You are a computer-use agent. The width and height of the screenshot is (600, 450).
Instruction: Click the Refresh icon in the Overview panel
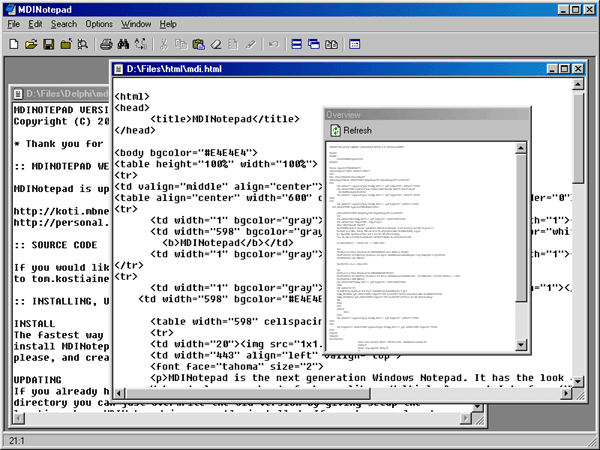point(335,130)
